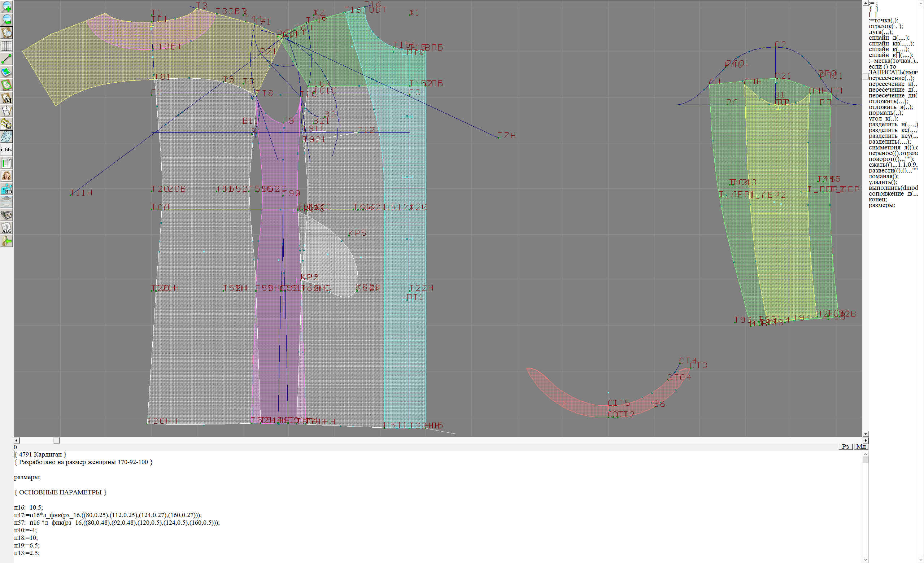Click the line 'п16:=10.5;' in editor
924x563 pixels.
click(29, 507)
